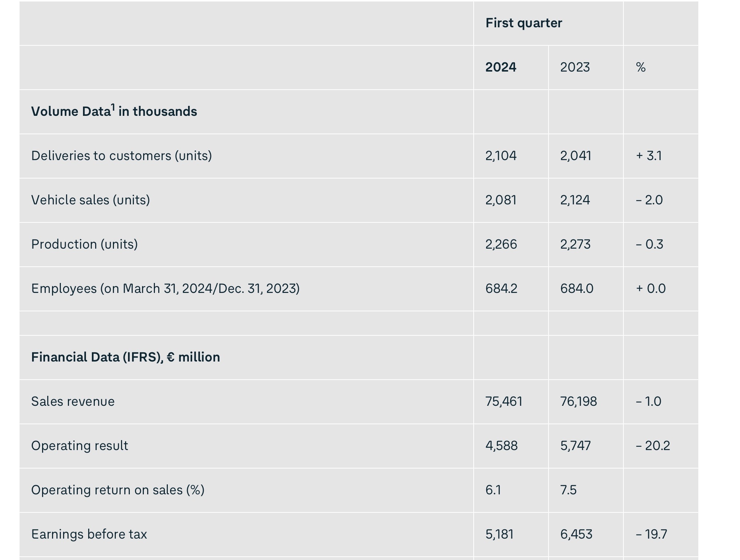Click the 2023 operating return value 7.5

[568, 490]
